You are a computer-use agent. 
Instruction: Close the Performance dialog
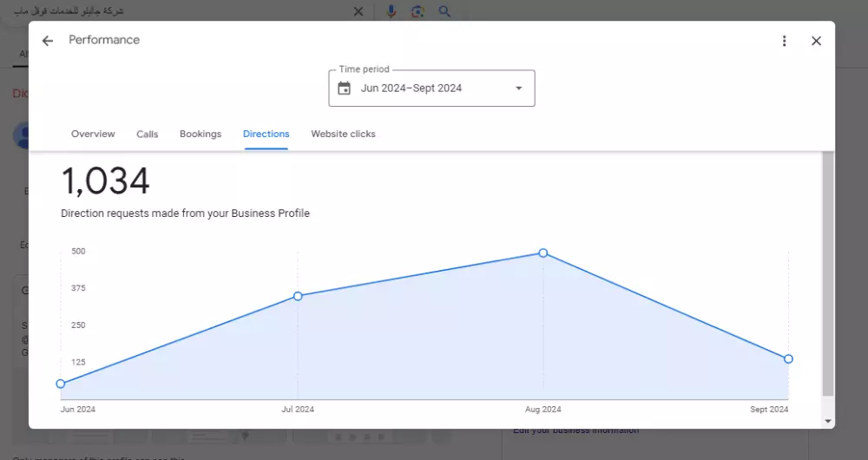[816, 41]
